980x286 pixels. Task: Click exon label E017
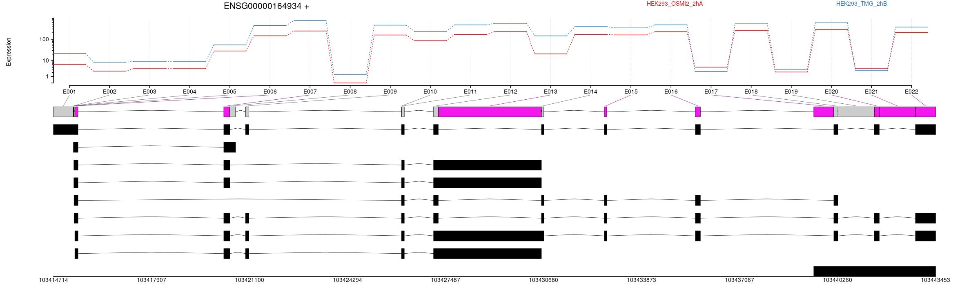point(711,92)
